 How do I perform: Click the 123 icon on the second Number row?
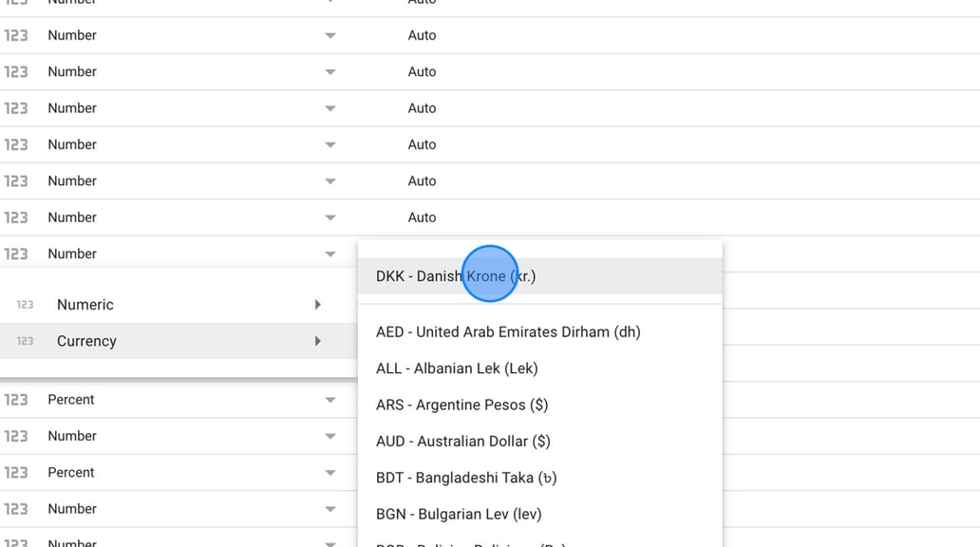(15, 71)
